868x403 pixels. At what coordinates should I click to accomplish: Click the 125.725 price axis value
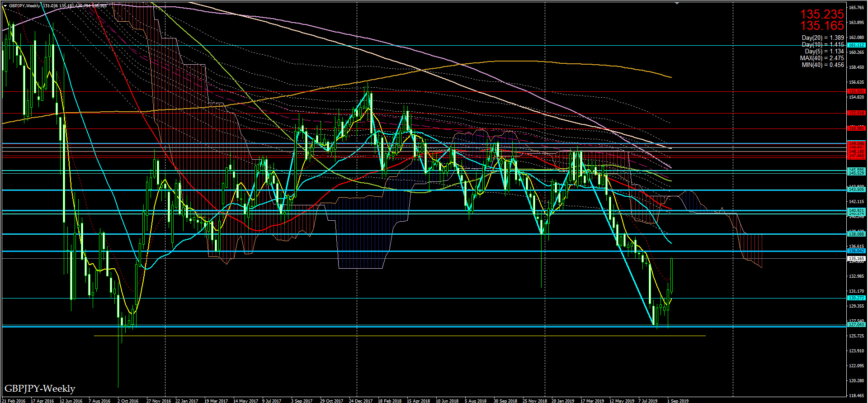point(857,336)
